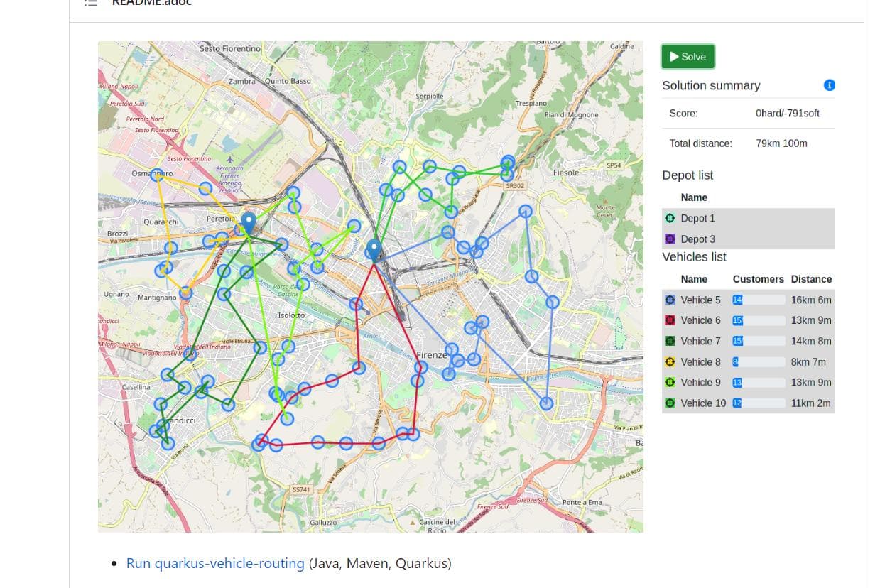Click the Vehicle 7 customers capacity bar
This screenshot has height=588, width=880.
click(x=759, y=341)
